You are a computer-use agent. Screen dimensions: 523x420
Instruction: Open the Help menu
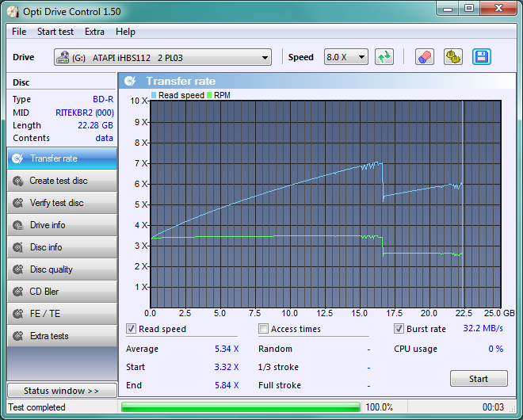tap(125, 32)
